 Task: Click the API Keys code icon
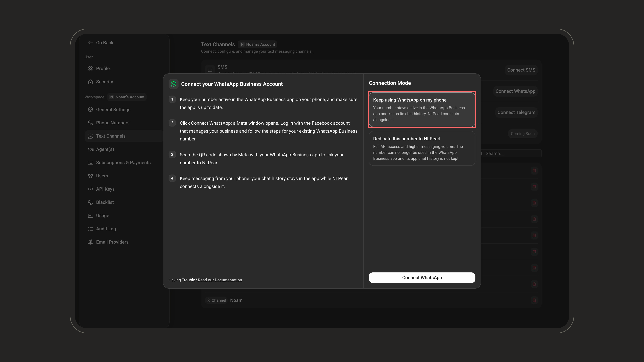(90, 189)
